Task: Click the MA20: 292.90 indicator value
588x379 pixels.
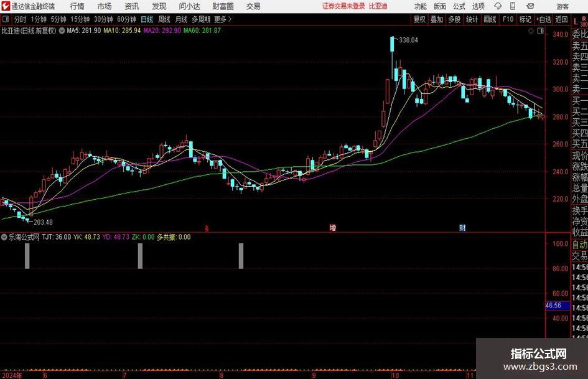Action: pyautogui.click(x=162, y=30)
